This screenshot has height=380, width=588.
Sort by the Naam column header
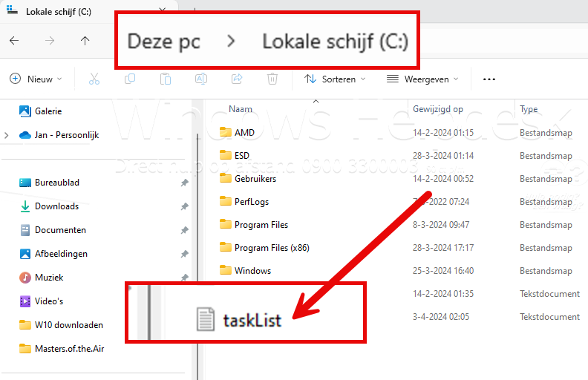241,109
